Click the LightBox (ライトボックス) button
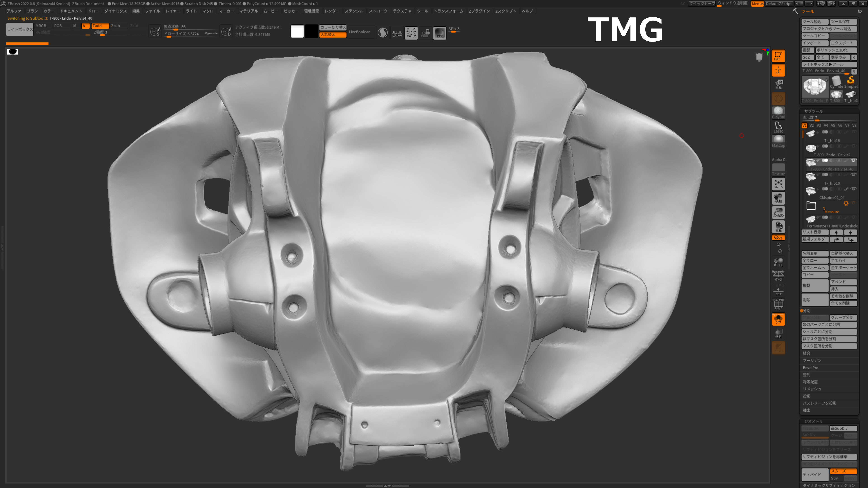 point(19,29)
